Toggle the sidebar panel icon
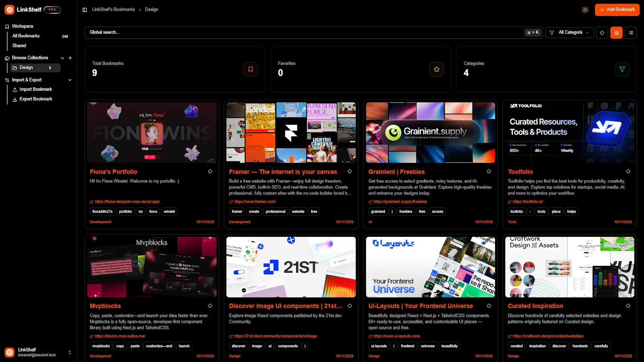 click(x=85, y=10)
